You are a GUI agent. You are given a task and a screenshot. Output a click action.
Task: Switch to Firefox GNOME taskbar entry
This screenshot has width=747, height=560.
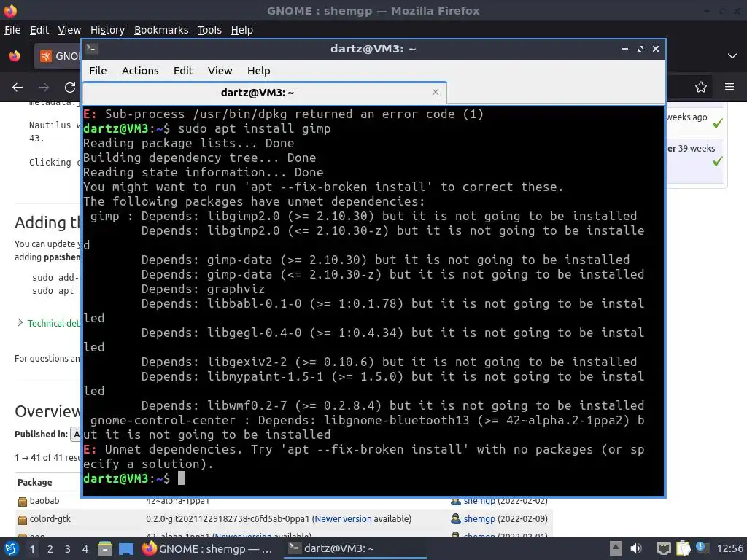(x=208, y=549)
